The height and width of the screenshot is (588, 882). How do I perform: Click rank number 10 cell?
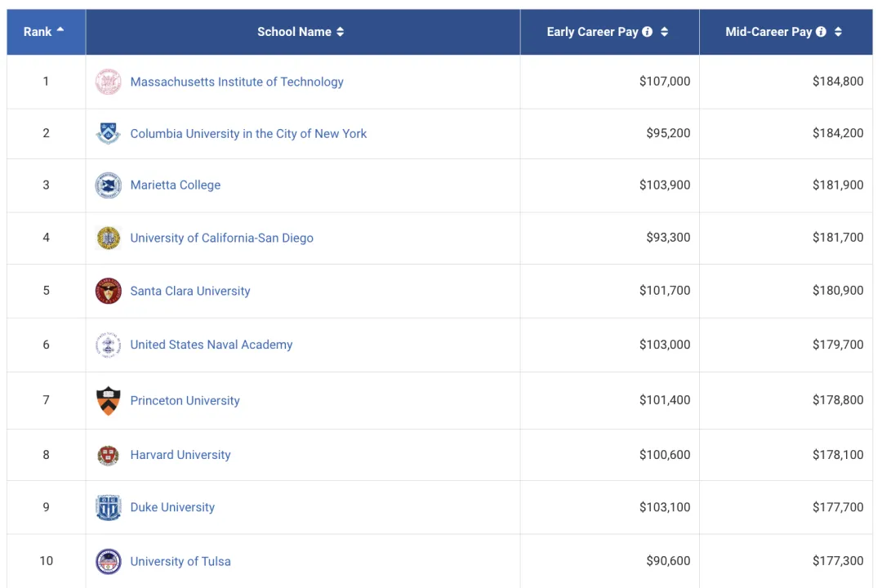click(46, 562)
